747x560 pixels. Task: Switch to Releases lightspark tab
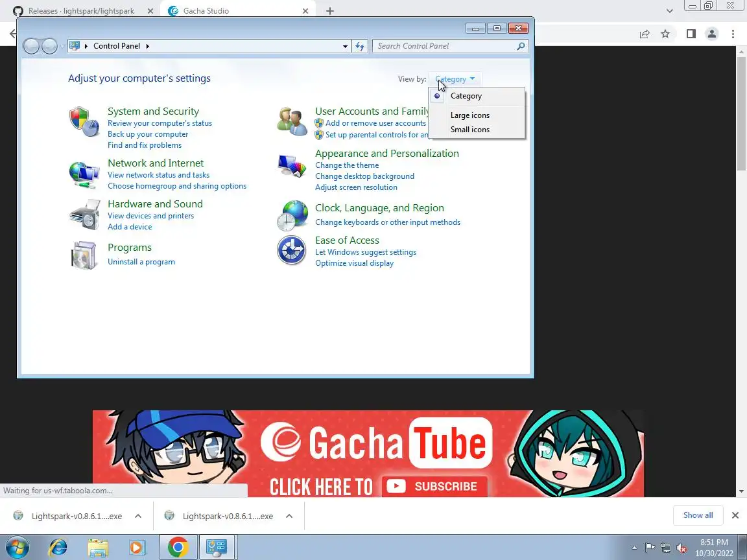click(x=82, y=11)
